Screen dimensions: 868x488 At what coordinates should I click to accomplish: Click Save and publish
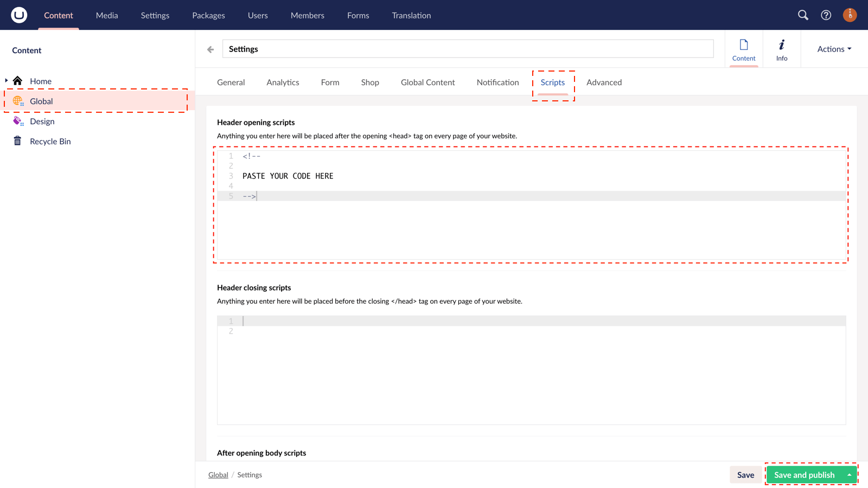[804, 474]
